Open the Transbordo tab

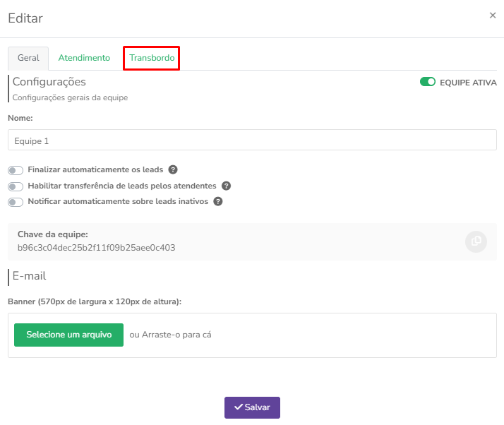click(x=152, y=58)
